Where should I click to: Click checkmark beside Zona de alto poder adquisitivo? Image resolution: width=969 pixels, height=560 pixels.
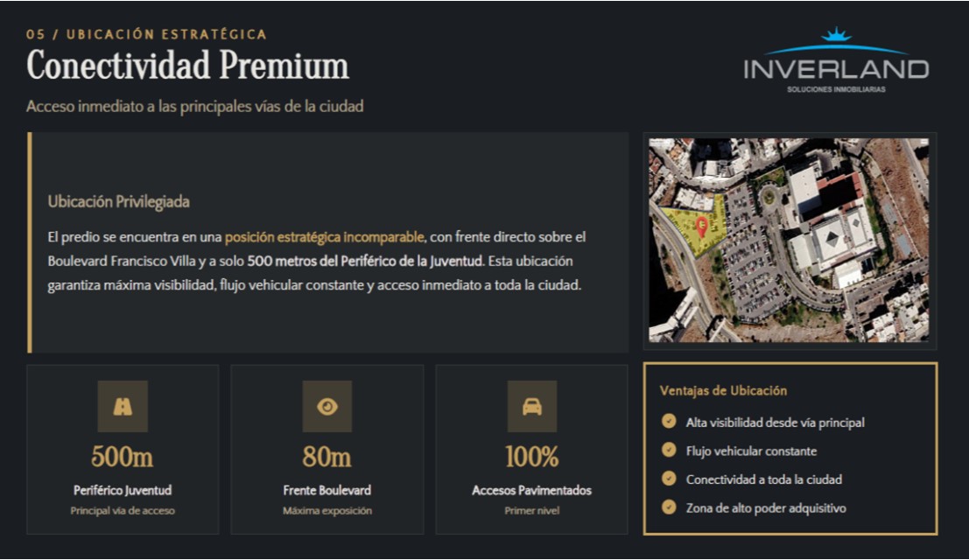(669, 507)
